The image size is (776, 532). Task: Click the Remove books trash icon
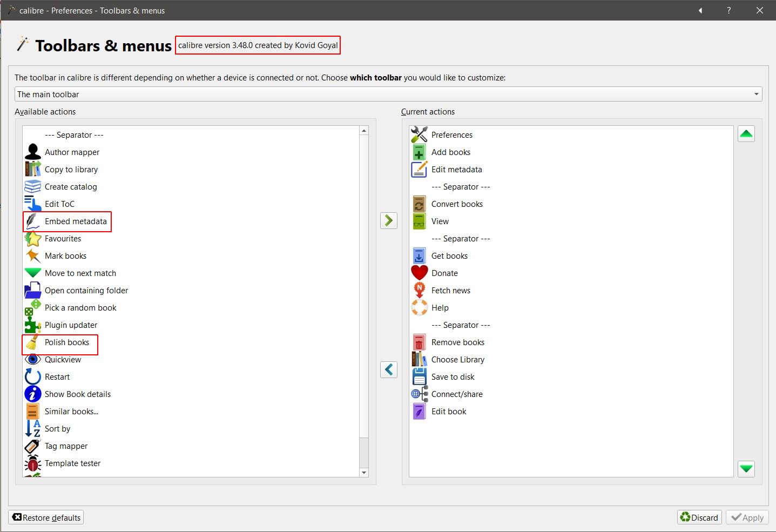[x=420, y=342]
